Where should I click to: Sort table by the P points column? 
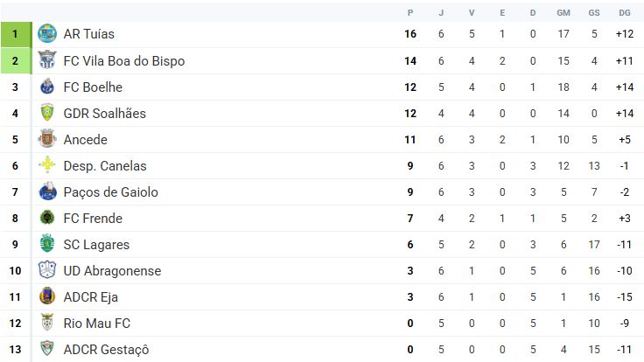click(410, 12)
